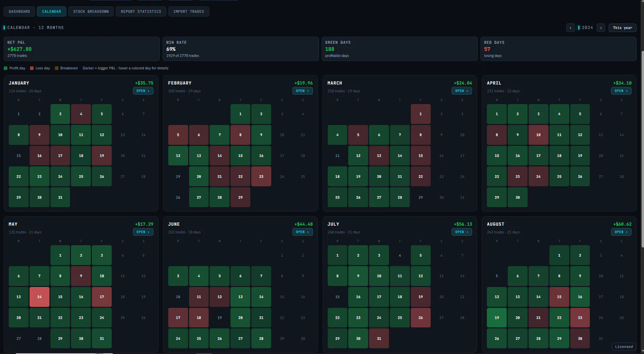Open the May month details

tap(143, 232)
